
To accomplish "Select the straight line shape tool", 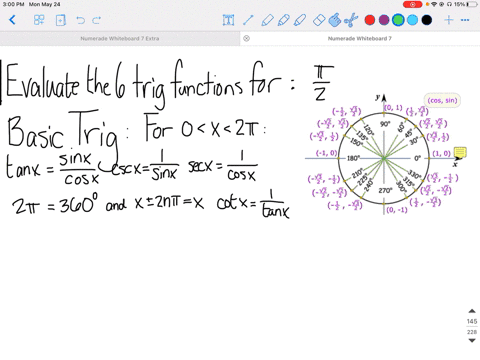I will (248, 20).
